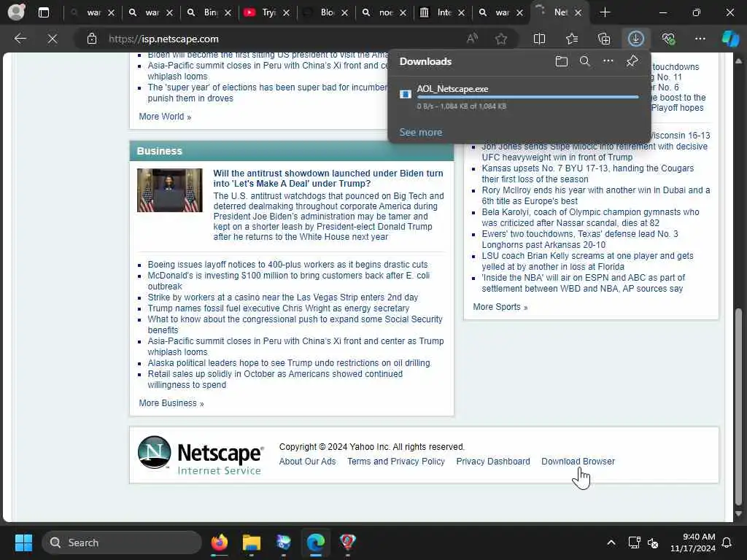
Task: Show hidden tray icons chevron
Action: coord(611,542)
